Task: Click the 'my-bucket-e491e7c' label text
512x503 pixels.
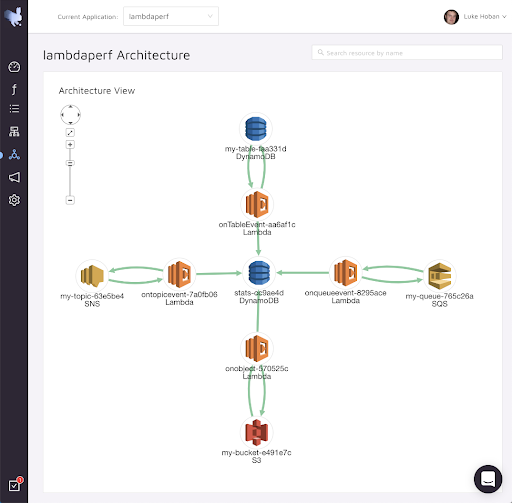Action: 256,453
